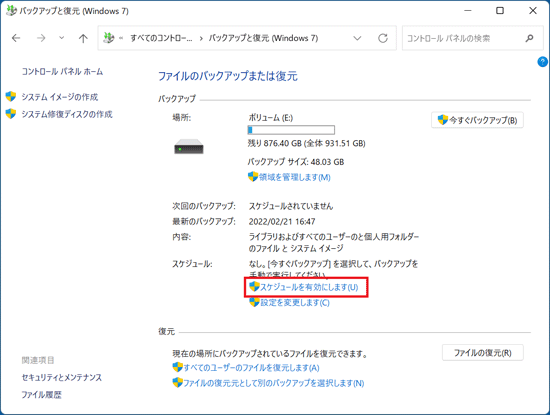Image resolution: width=550 pixels, height=415 pixels.
Task: Open システム修復ディスクの作成
Action: (67, 114)
